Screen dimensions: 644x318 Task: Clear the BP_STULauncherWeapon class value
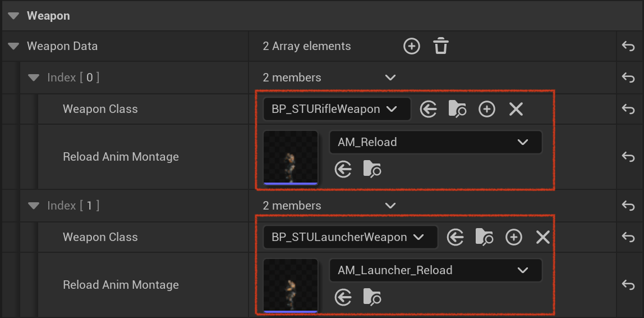543,237
